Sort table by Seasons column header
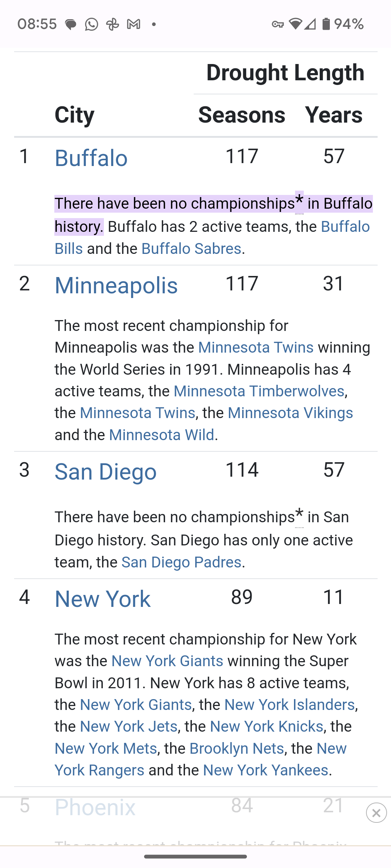Image resolution: width=391 pixels, height=868 pixels. [x=241, y=115]
